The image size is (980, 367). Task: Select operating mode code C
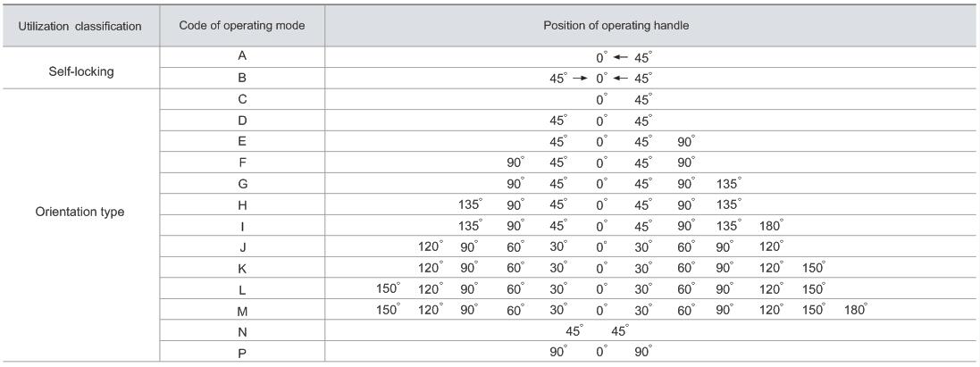tap(242, 99)
